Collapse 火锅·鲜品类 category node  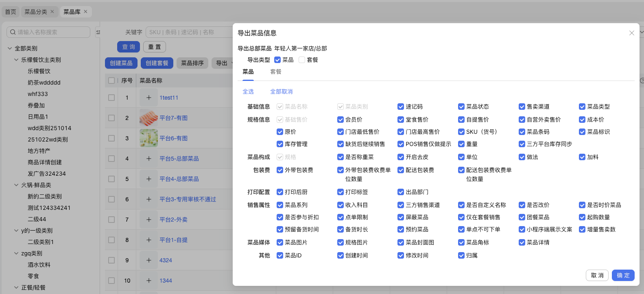click(16, 185)
